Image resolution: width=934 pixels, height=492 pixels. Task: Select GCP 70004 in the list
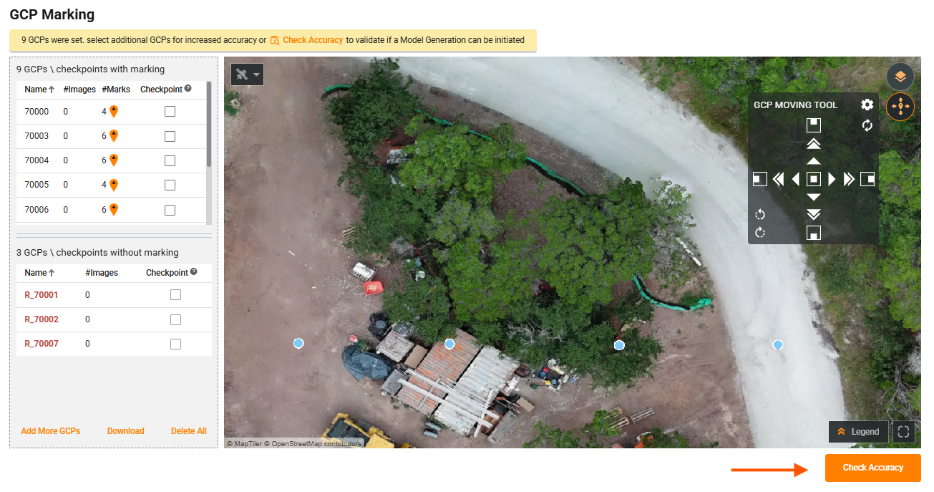[x=37, y=161]
